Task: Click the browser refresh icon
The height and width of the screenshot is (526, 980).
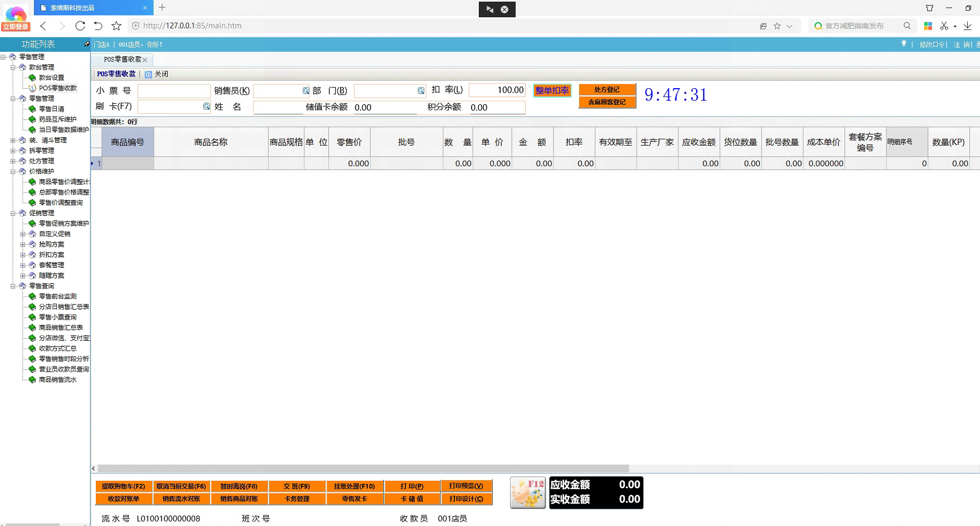Action: (80, 26)
